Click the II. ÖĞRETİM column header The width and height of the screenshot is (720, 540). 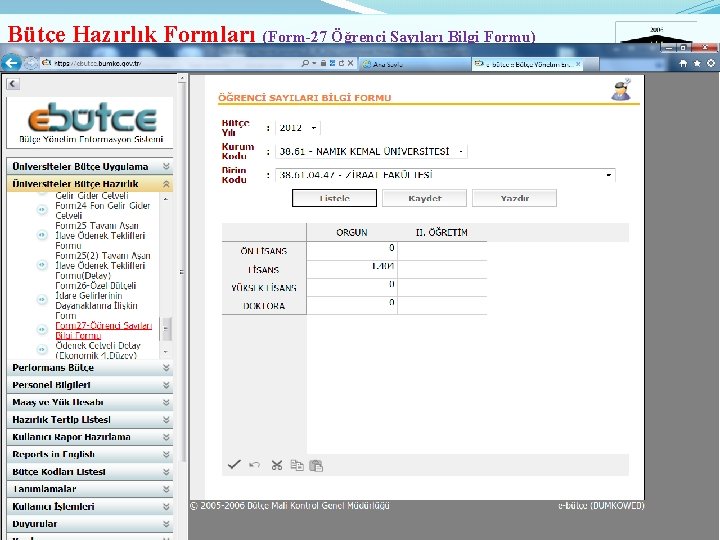pos(442,232)
